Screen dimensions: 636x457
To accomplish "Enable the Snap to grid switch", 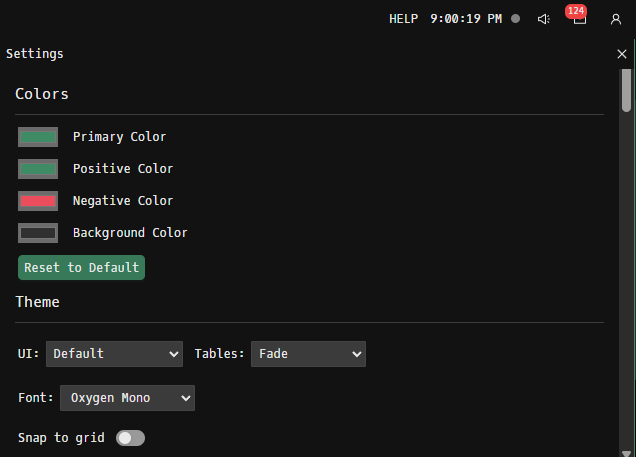I will pyautogui.click(x=131, y=438).
